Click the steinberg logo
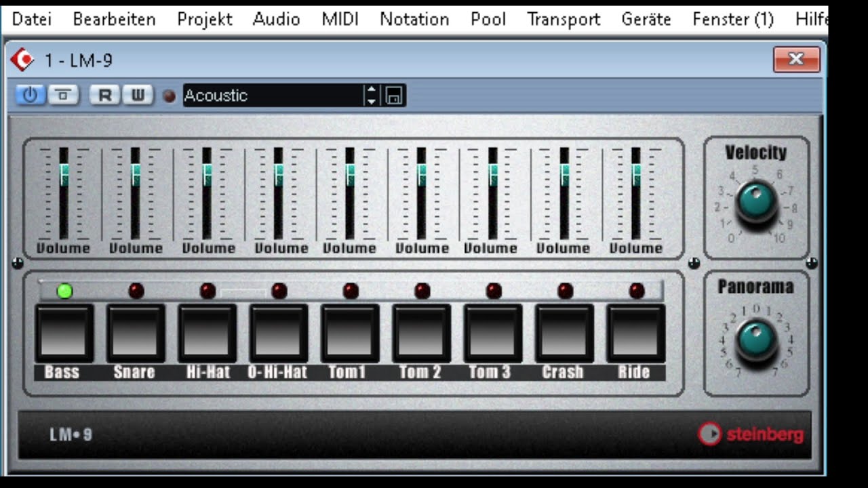This screenshot has width=868, height=488. [751, 434]
